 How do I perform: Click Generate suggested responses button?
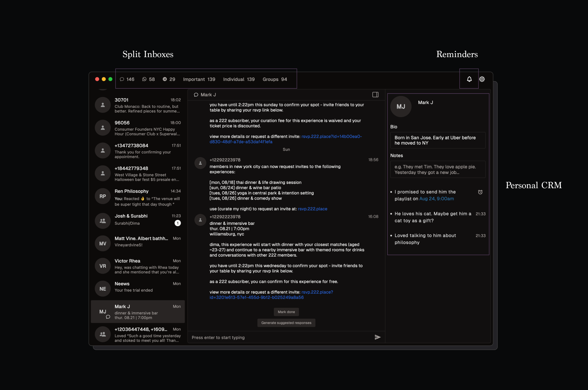tap(286, 323)
